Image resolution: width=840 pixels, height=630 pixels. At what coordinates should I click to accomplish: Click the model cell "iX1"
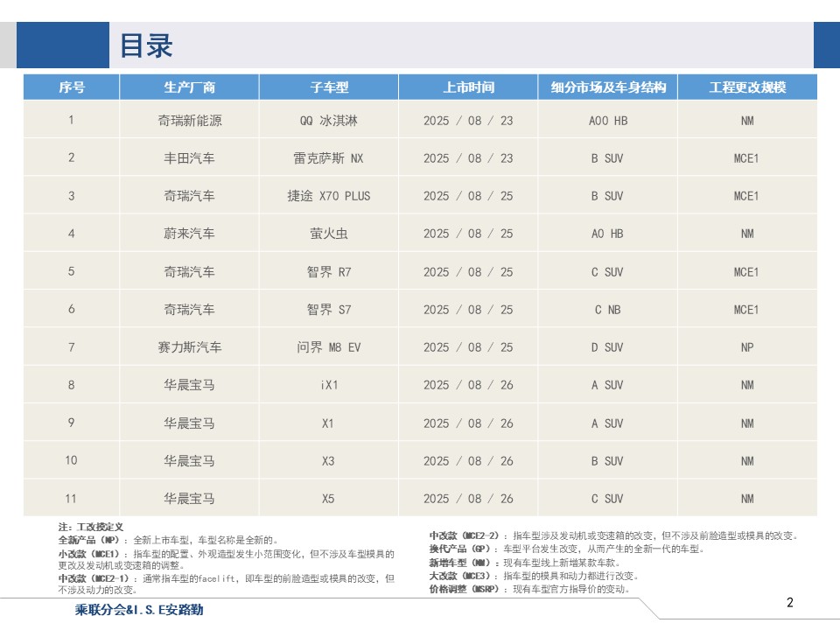(x=329, y=385)
